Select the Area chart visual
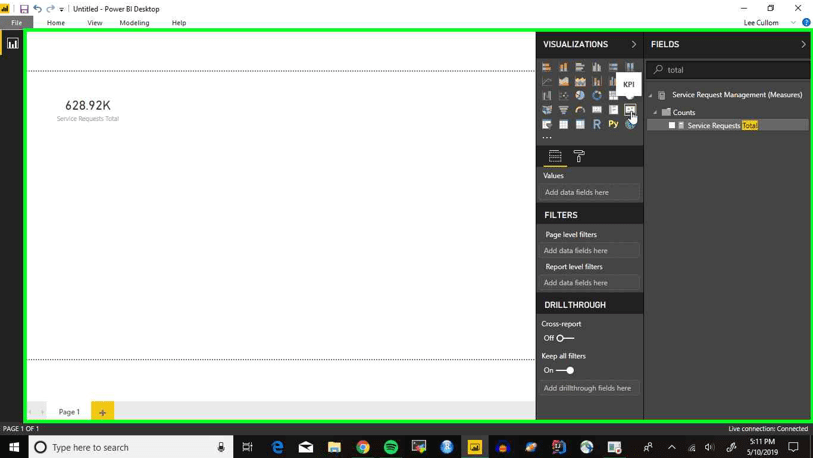Image resolution: width=814 pixels, height=460 pixels. point(563,82)
